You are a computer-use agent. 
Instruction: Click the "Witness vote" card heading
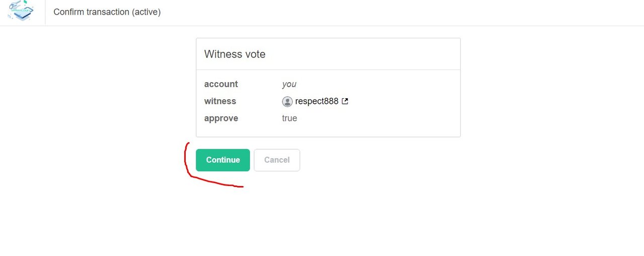[235, 54]
